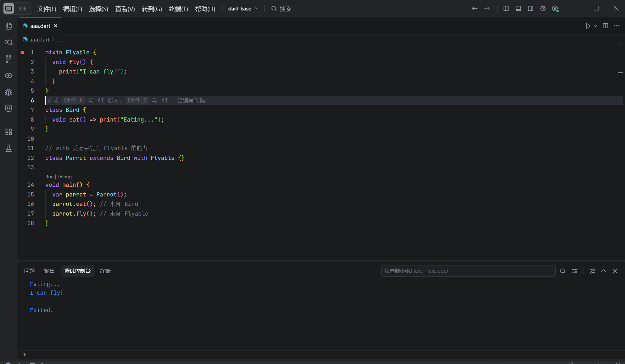Open the 终端(T) menu
The image size is (625, 364).
(x=178, y=9)
